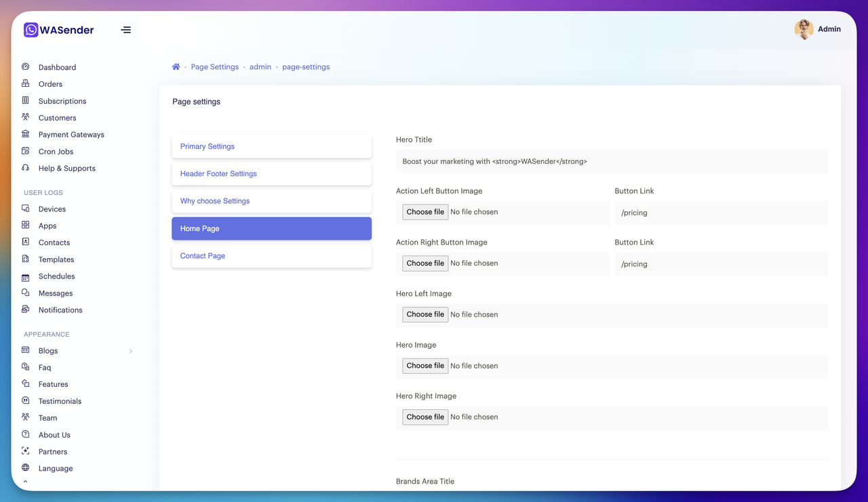Open Payment Gateways in sidebar menu
868x502 pixels.
pos(71,135)
